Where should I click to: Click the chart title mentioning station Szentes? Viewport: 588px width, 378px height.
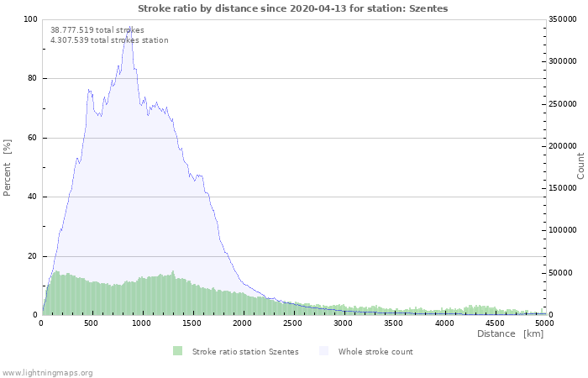[293, 8]
